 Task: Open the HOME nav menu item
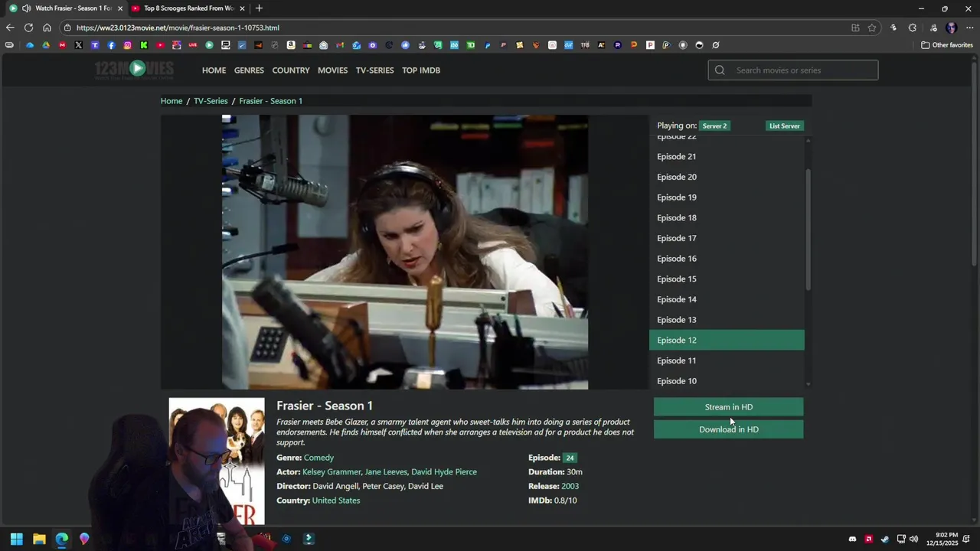point(214,70)
